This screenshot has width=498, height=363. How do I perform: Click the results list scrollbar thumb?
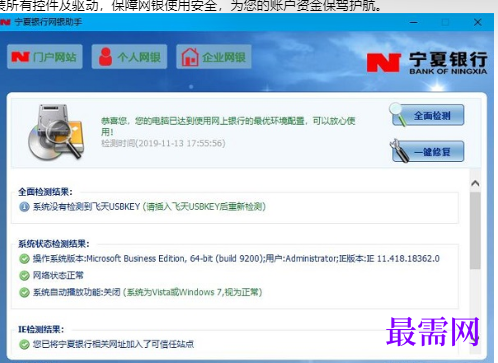point(475,230)
